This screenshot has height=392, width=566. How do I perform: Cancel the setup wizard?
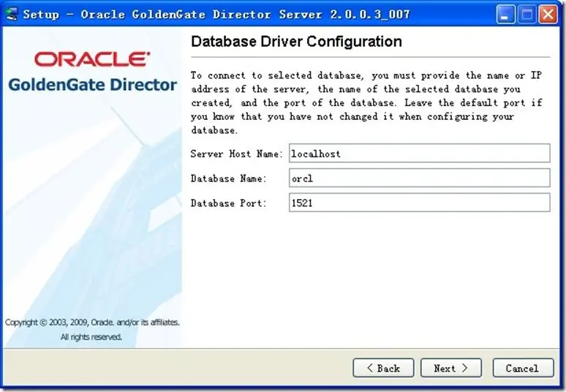point(523,368)
